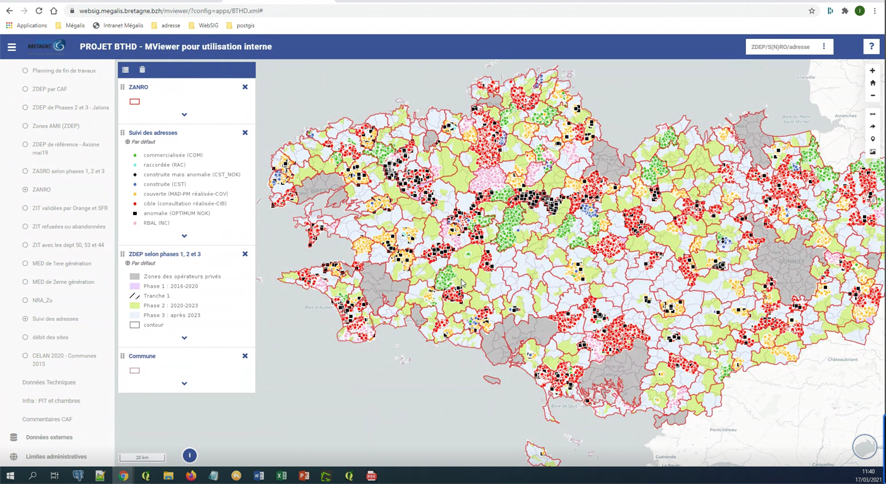Image resolution: width=886 pixels, height=484 pixels.
Task: Click the trash icon to remove all layers
Action: [142, 70]
